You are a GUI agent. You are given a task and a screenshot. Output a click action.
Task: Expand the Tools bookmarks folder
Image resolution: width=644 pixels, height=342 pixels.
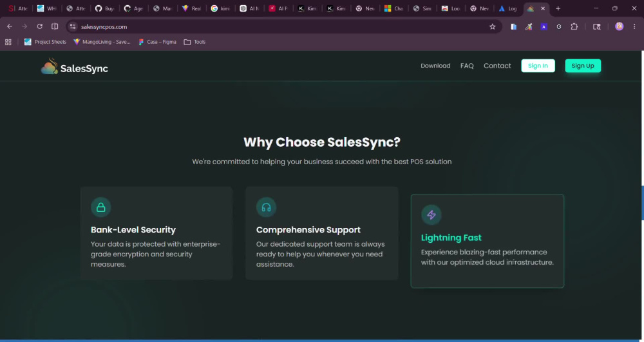pyautogui.click(x=194, y=42)
